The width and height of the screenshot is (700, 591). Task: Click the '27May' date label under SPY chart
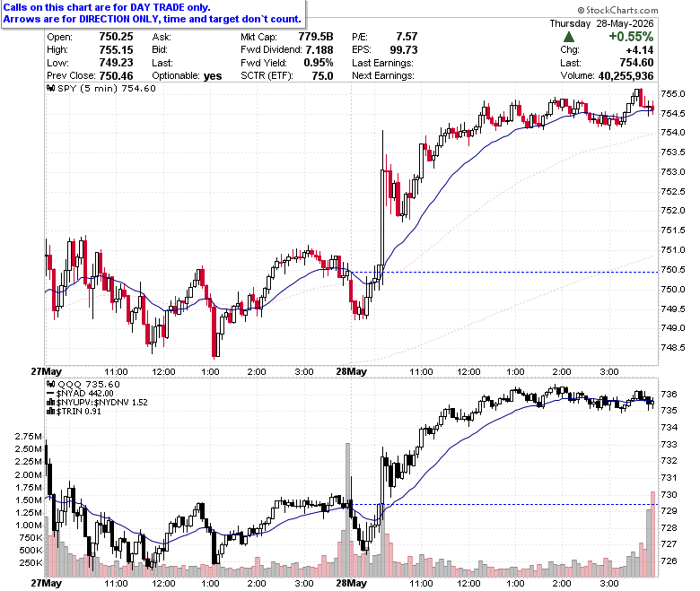47,371
